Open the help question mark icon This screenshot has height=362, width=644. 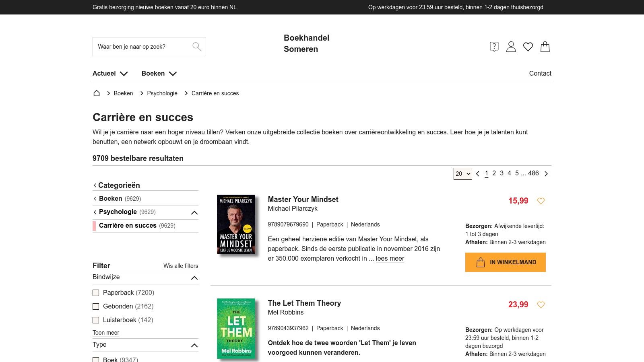pyautogui.click(x=494, y=47)
